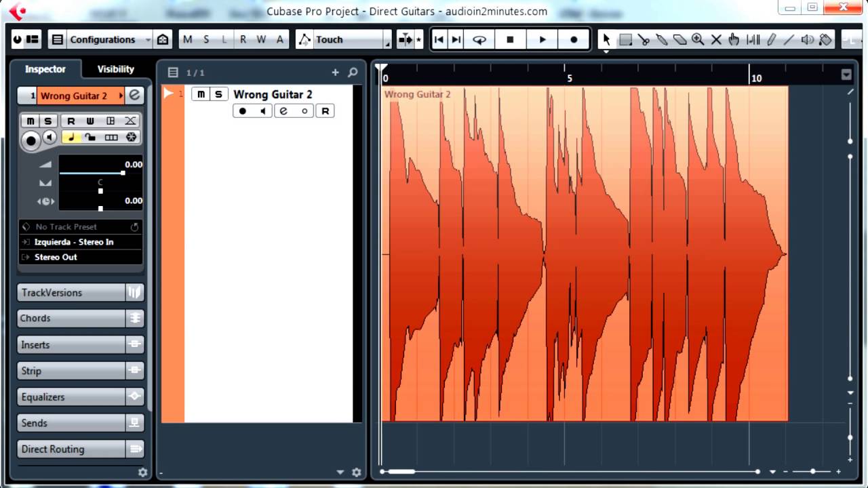
Task: Switch to the Inspector tab
Action: pyautogui.click(x=45, y=69)
